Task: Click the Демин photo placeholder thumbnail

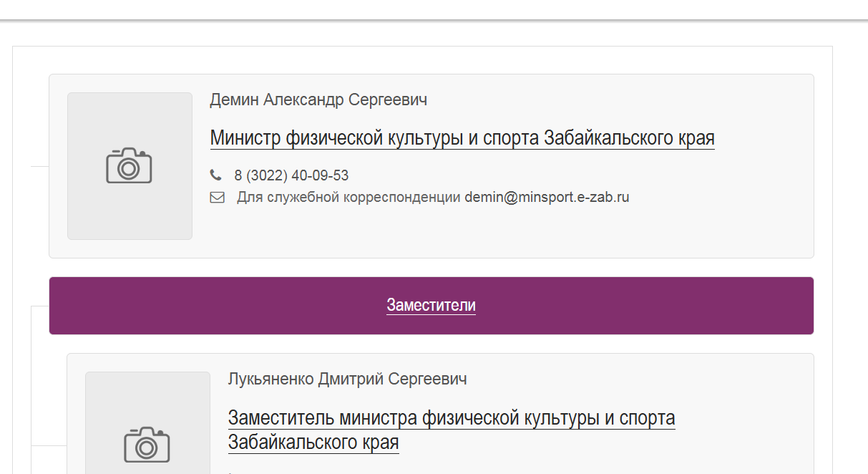Action: (x=130, y=166)
